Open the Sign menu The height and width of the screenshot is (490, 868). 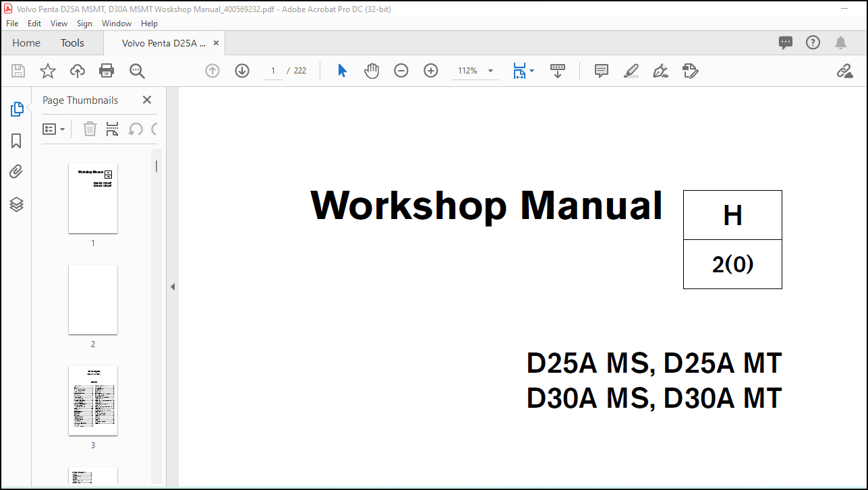point(84,23)
